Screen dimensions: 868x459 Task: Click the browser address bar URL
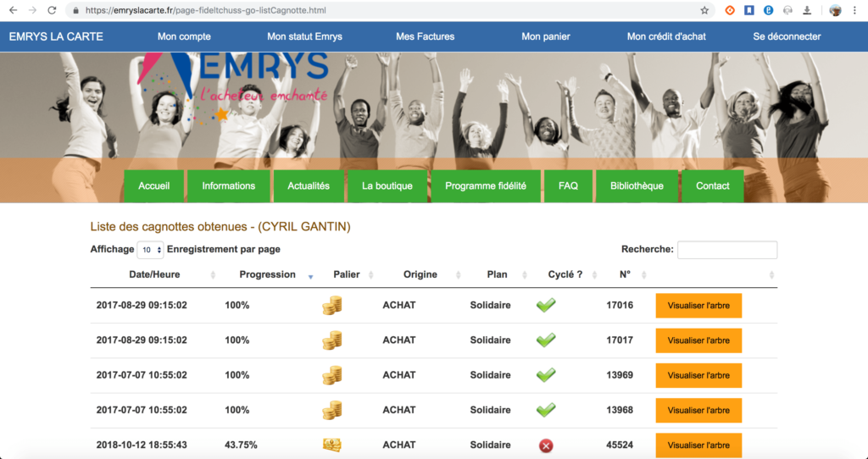coord(205,10)
